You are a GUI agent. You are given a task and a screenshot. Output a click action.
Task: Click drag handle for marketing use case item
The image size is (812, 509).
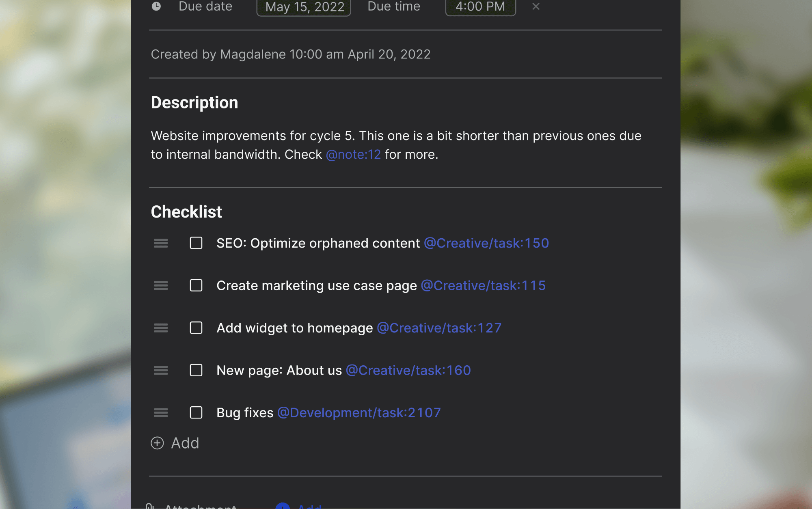(x=161, y=286)
